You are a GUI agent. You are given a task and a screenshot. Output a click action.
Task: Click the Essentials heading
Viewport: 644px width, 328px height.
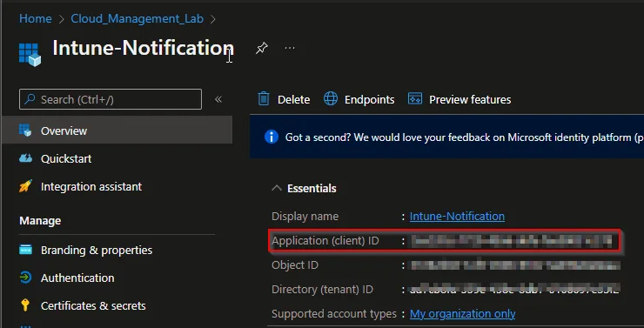tap(312, 188)
